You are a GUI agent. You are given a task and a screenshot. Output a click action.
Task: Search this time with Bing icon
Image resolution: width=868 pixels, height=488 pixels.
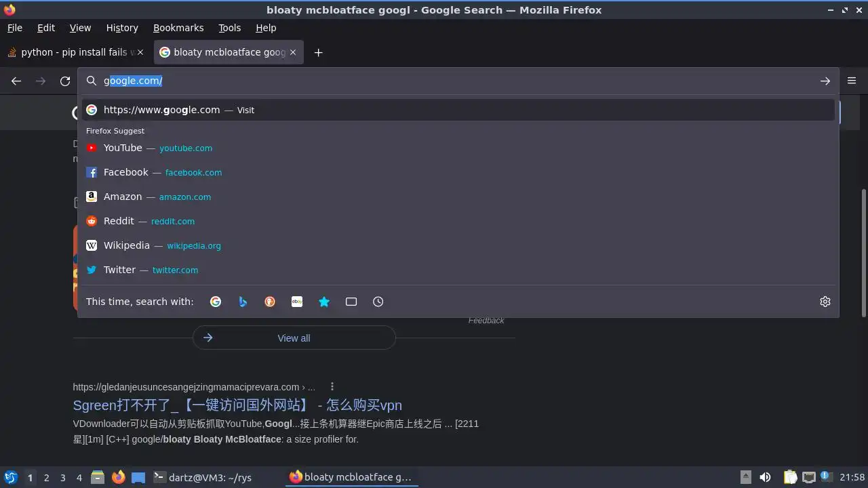click(243, 302)
